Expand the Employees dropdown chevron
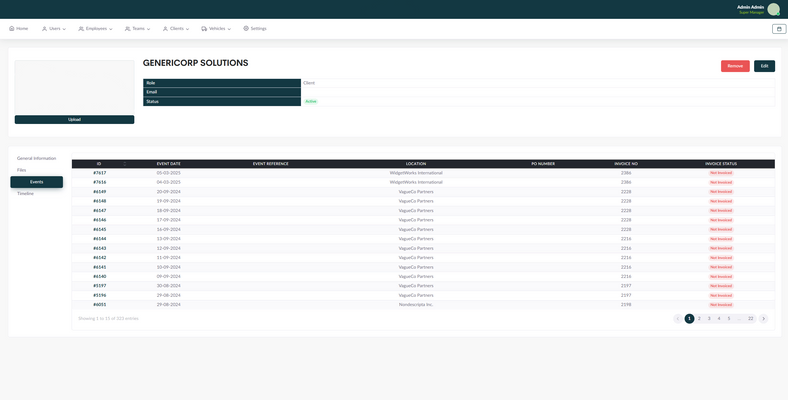This screenshot has width=788, height=400. tap(111, 29)
